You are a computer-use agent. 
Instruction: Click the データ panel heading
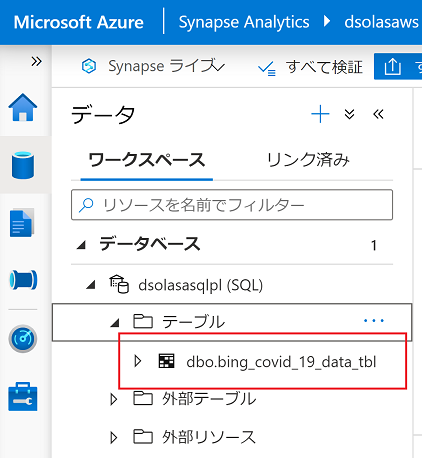[103, 115]
